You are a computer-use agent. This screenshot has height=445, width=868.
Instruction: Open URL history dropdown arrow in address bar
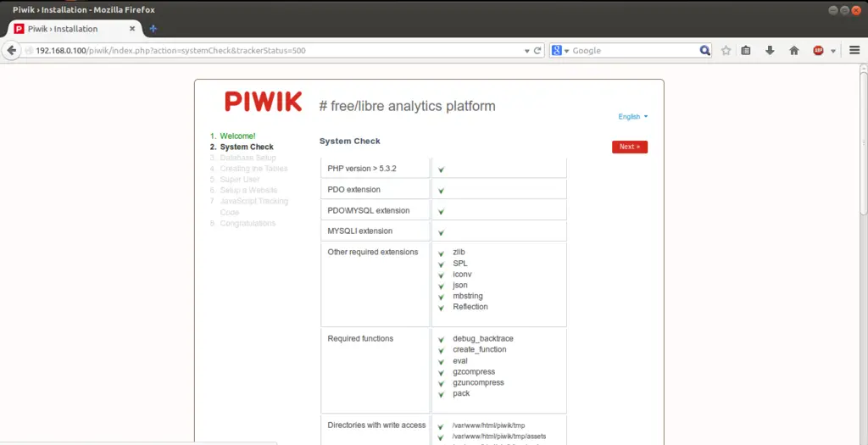pyautogui.click(x=527, y=51)
